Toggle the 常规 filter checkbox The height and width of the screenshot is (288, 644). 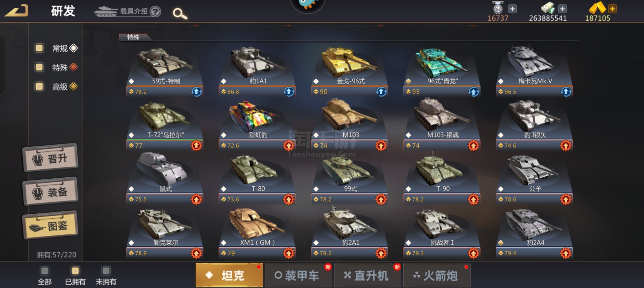[x=39, y=48]
